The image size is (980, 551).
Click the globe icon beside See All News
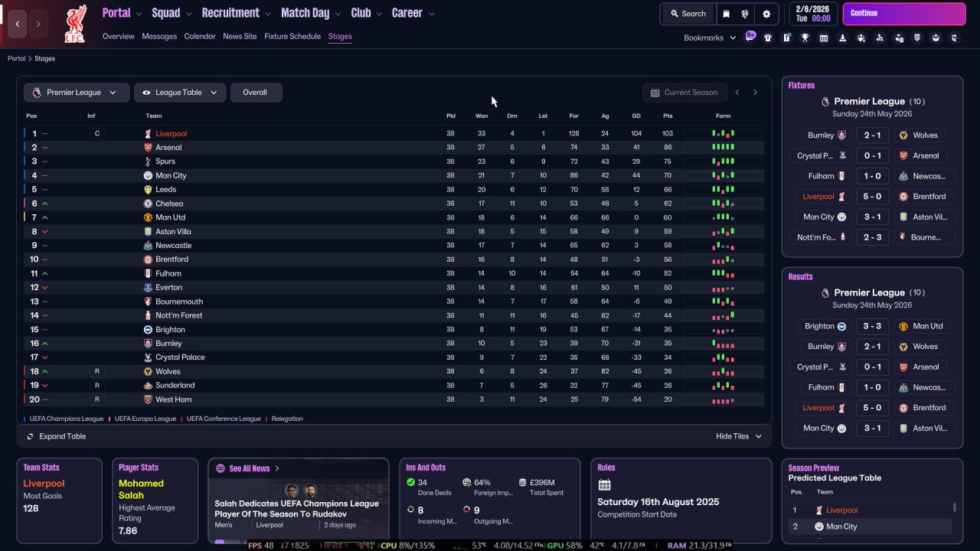(220, 468)
